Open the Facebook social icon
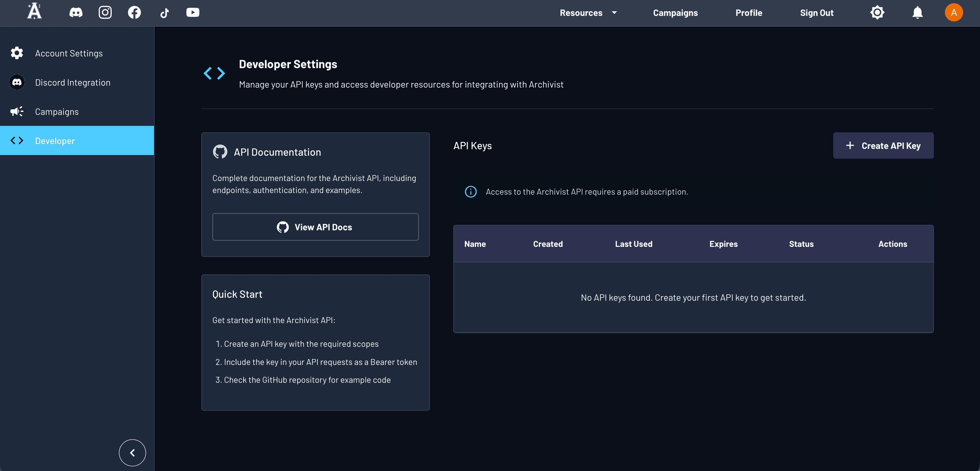 point(134,13)
